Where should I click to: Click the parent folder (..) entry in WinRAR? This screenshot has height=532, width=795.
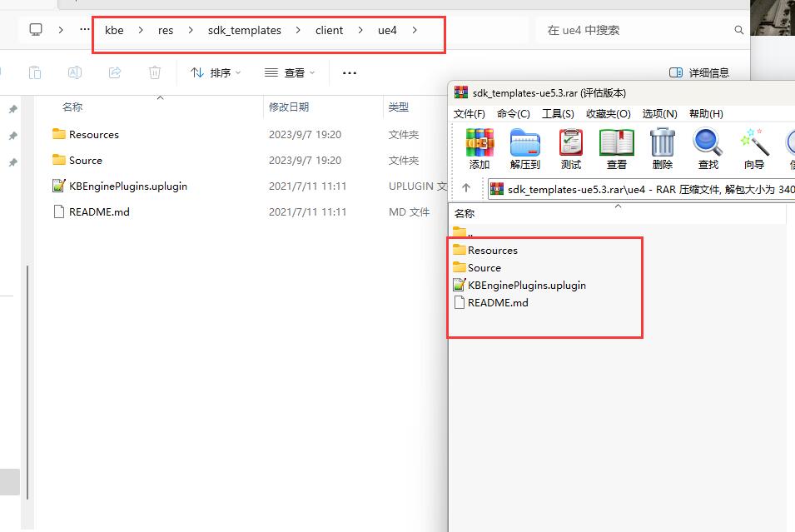pyautogui.click(x=463, y=233)
